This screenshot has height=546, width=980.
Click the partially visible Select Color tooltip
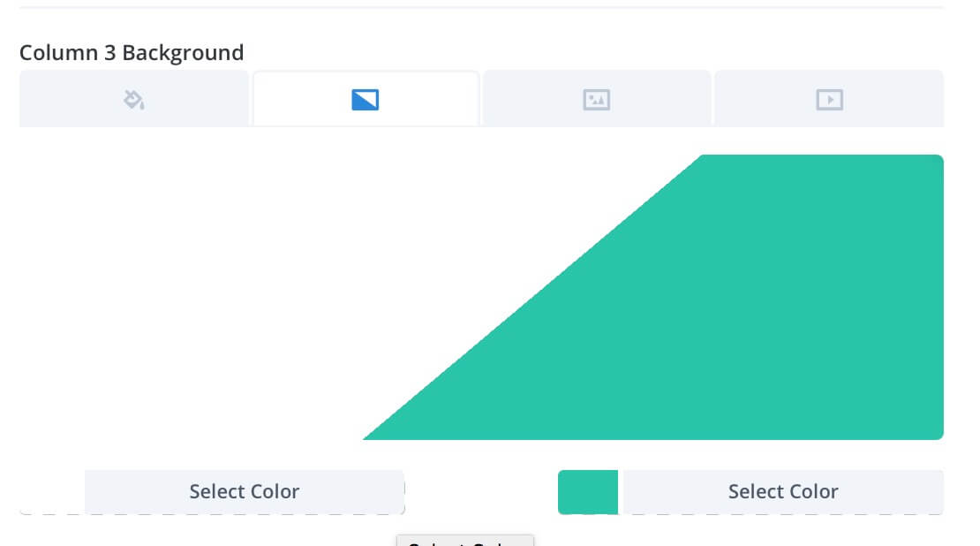[x=465, y=541]
